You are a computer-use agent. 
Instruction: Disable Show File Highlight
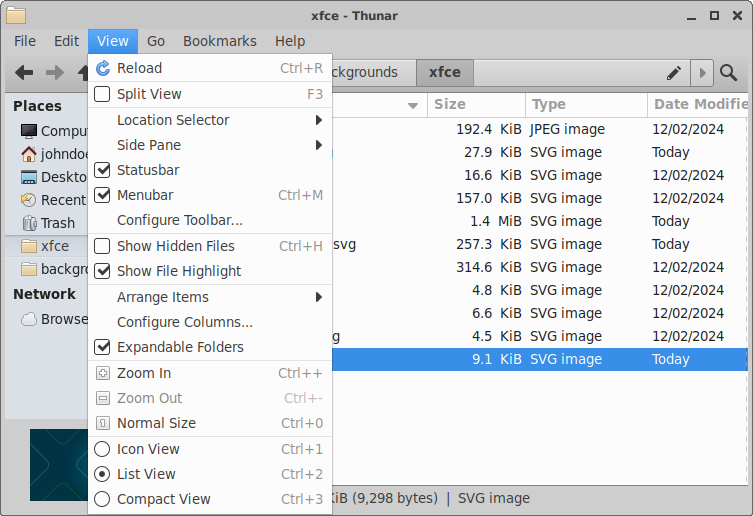[102, 271]
